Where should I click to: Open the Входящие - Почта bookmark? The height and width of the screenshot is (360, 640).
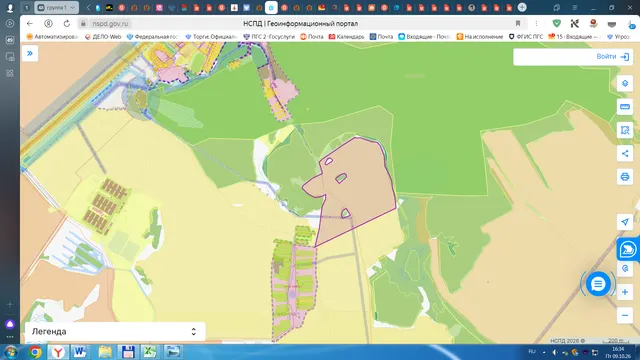424,37
